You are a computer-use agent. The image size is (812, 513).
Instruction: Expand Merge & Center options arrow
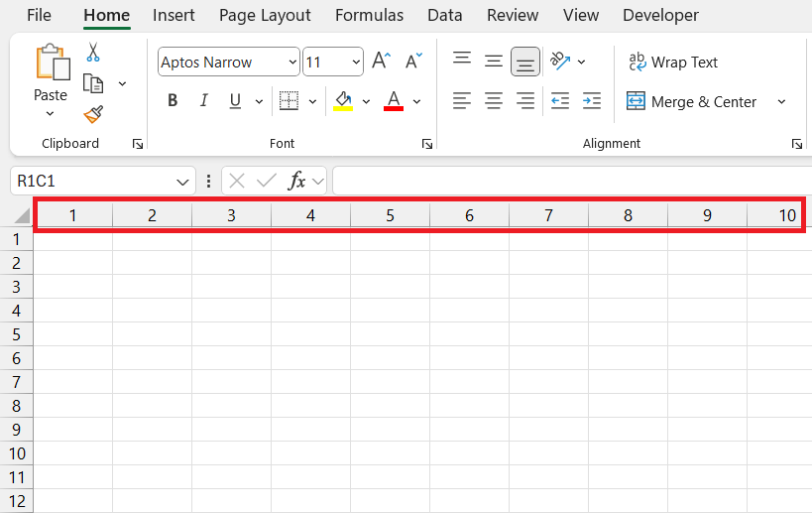(x=781, y=101)
